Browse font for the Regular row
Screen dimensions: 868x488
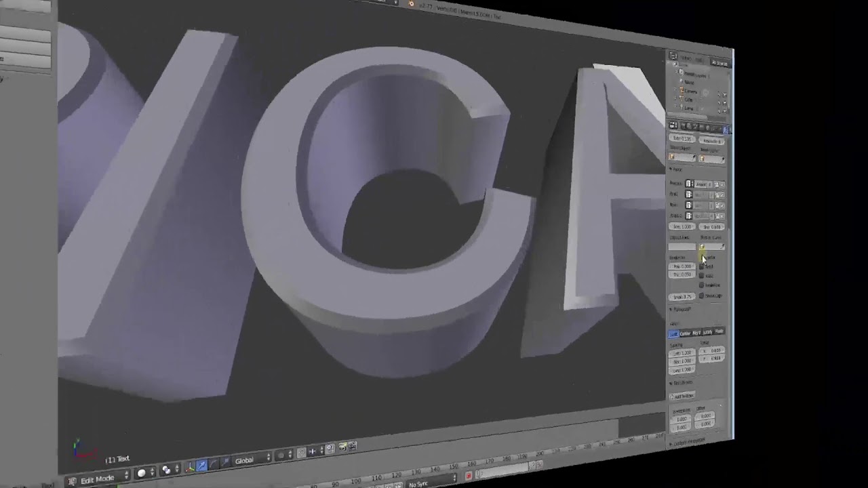[x=690, y=184]
